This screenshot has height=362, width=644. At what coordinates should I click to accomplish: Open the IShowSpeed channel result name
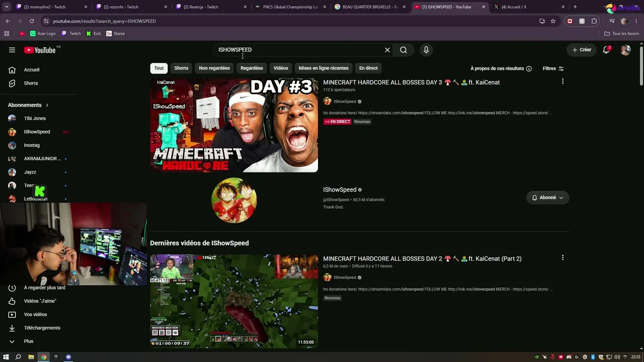[340, 190]
